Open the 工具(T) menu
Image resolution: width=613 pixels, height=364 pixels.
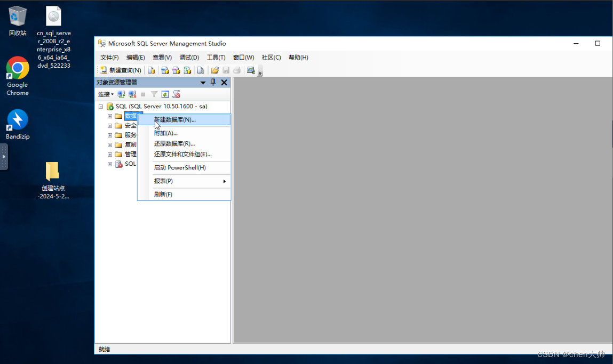pos(216,58)
